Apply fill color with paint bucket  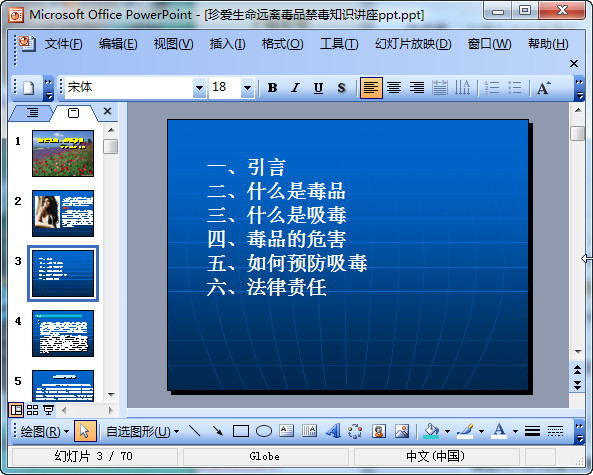(431, 431)
